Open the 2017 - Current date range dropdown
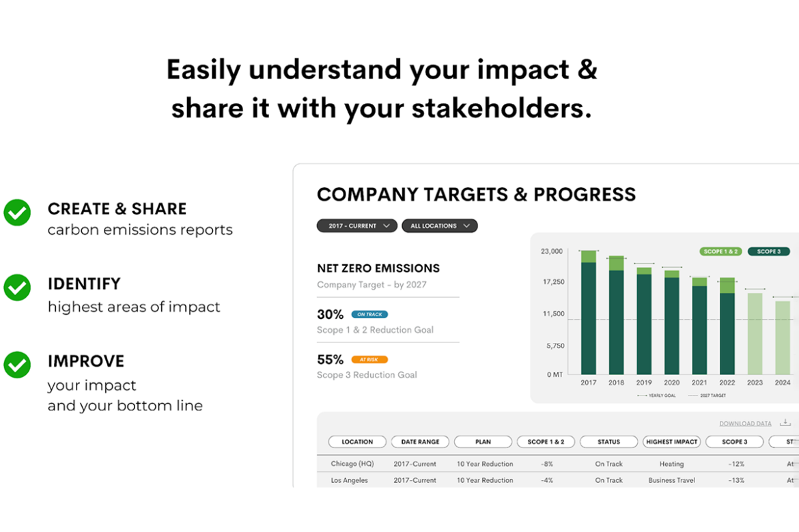799x532 pixels. pos(356,225)
